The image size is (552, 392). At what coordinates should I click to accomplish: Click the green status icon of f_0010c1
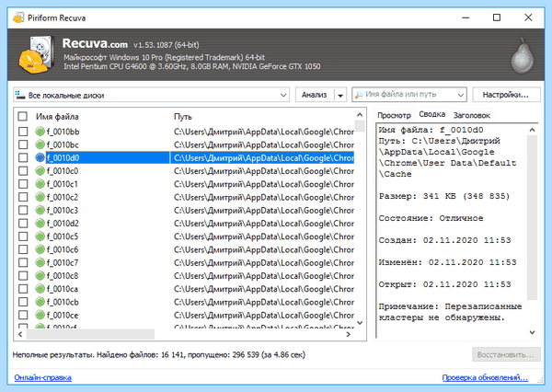point(40,184)
